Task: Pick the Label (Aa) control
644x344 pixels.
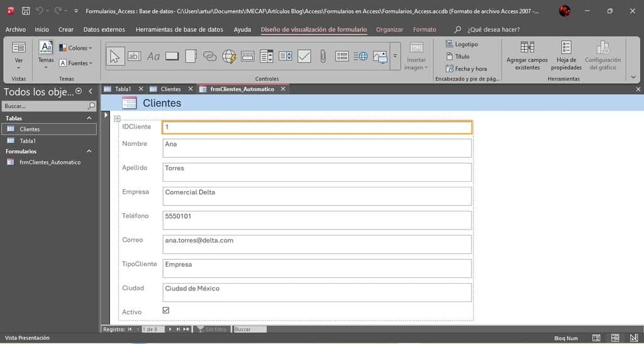Action: click(x=153, y=56)
